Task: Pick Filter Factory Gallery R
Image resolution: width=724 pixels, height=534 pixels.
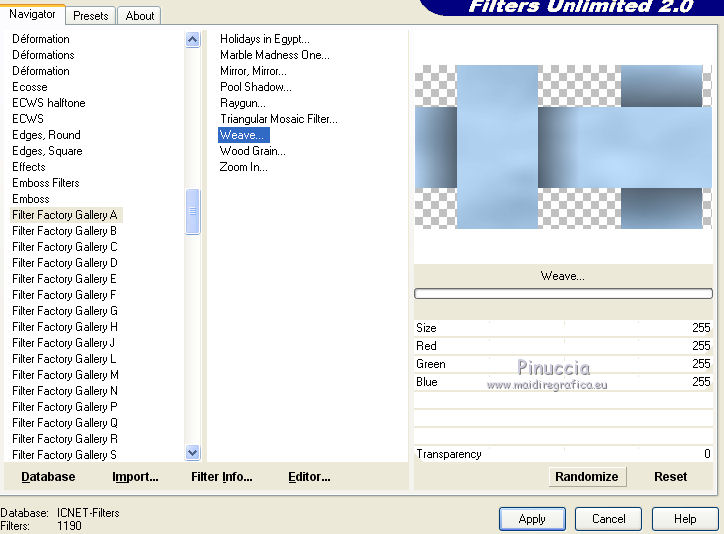Action: click(x=65, y=439)
